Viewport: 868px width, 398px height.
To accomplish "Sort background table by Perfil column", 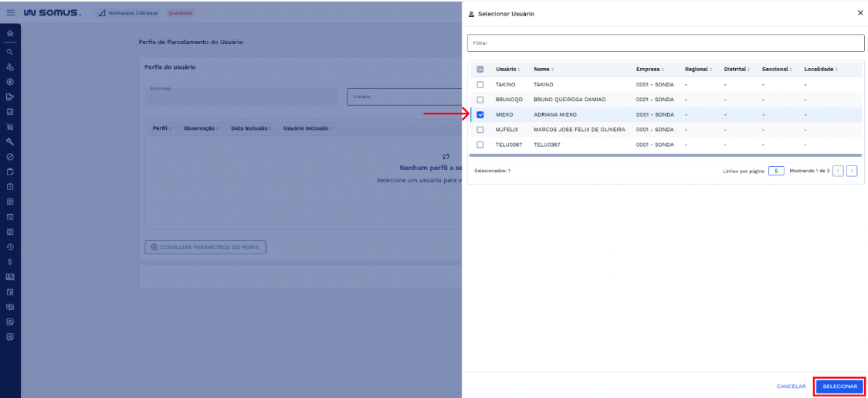I will click(161, 128).
